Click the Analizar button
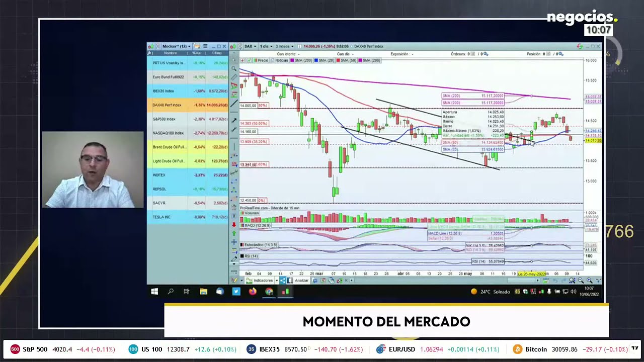644x362 pixels. point(298,280)
